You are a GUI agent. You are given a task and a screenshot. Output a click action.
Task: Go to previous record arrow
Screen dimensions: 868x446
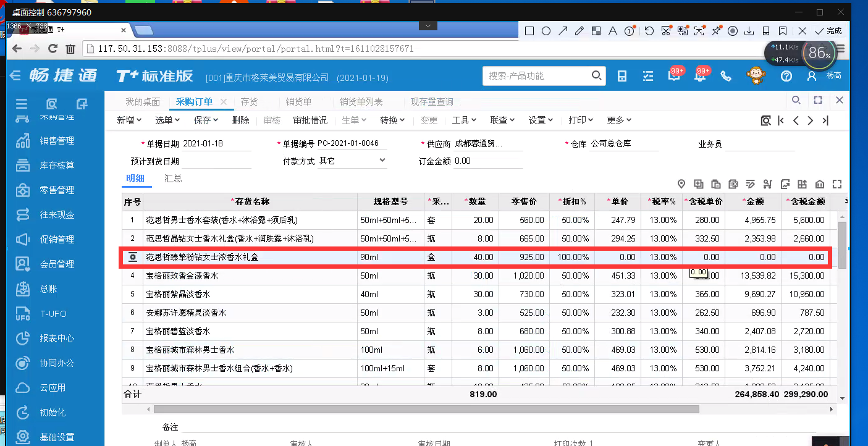tap(796, 120)
